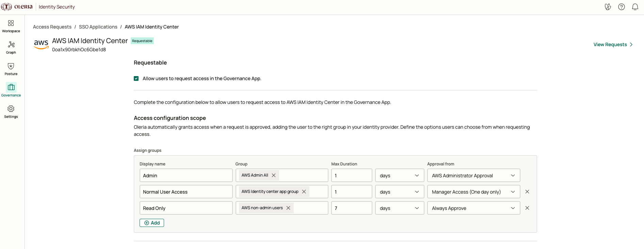644x249 pixels.
Task: Open the Posture section in sidebar
Action: 11,69
